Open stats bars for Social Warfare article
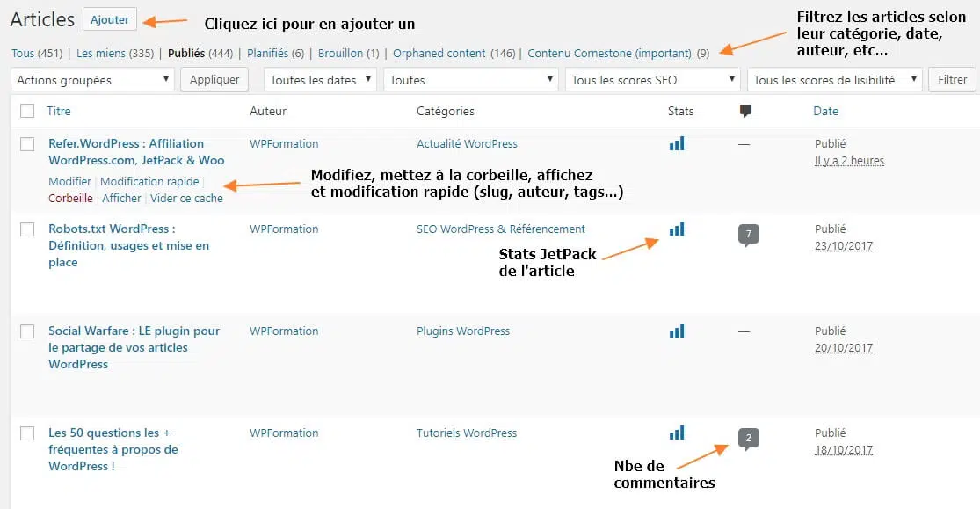Viewport: 980px width, 509px height. point(676,331)
